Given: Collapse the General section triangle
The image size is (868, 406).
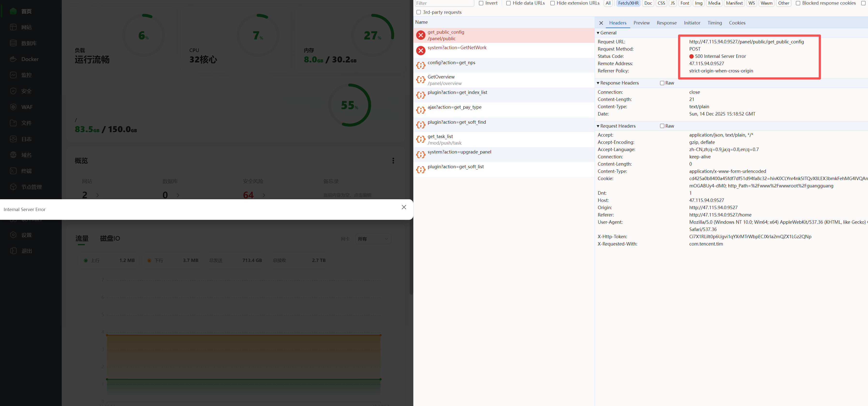Looking at the screenshot, I should pyautogui.click(x=598, y=33).
